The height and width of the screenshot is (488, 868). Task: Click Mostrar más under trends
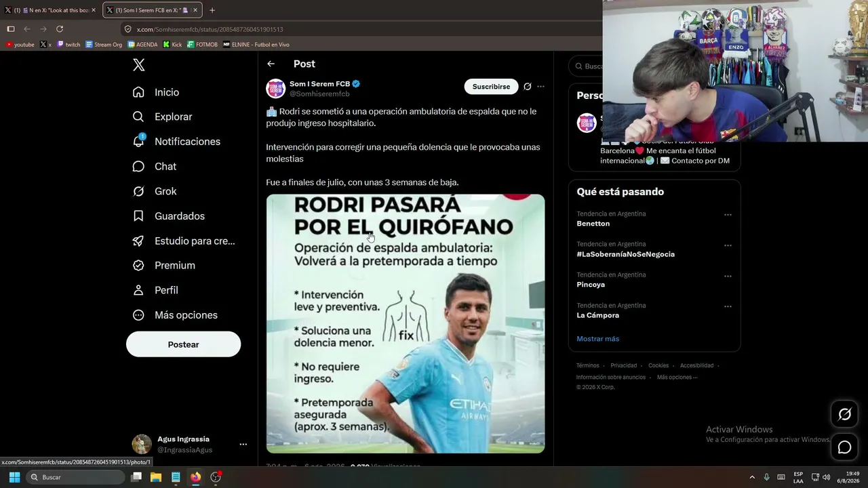coord(597,339)
